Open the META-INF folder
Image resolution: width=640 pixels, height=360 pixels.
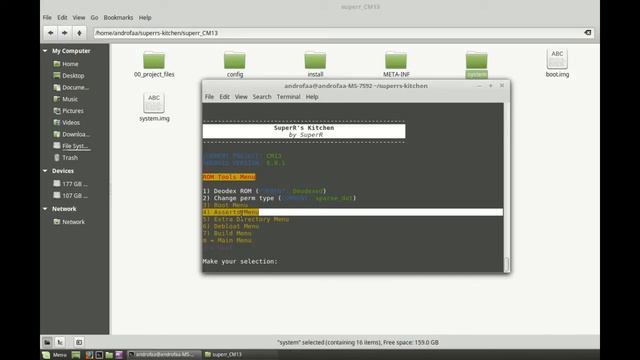(396, 64)
